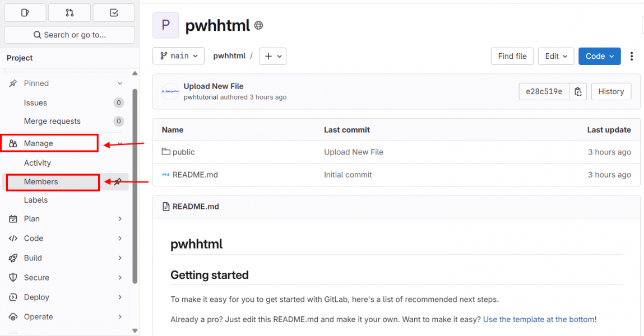644x336 pixels.
Task: Open Activity under Manage
Action: (38, 163)
